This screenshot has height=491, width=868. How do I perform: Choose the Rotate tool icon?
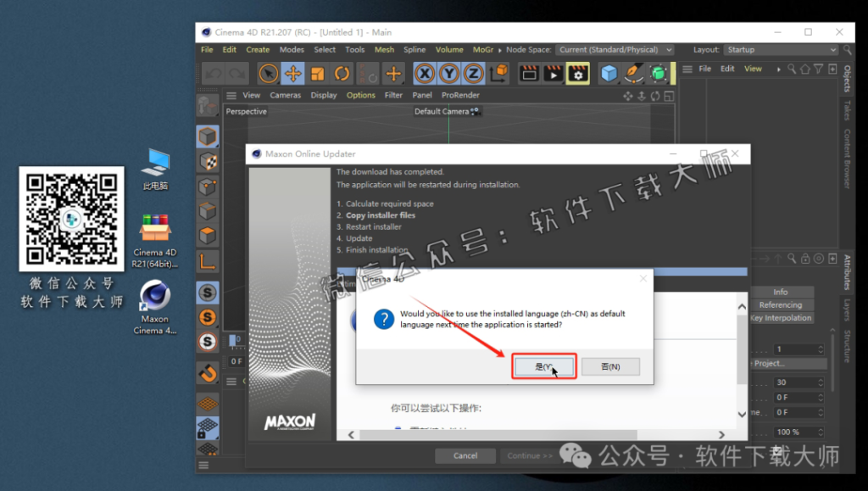click(x=342, y=74)
